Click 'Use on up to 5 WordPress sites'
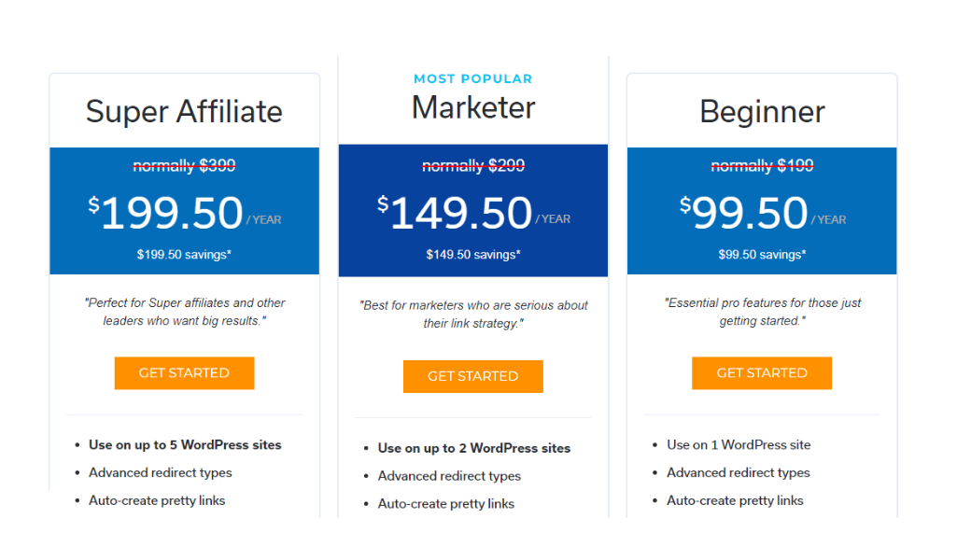The width and height of the screenshot is (957, 560). (x=185, y=445)
